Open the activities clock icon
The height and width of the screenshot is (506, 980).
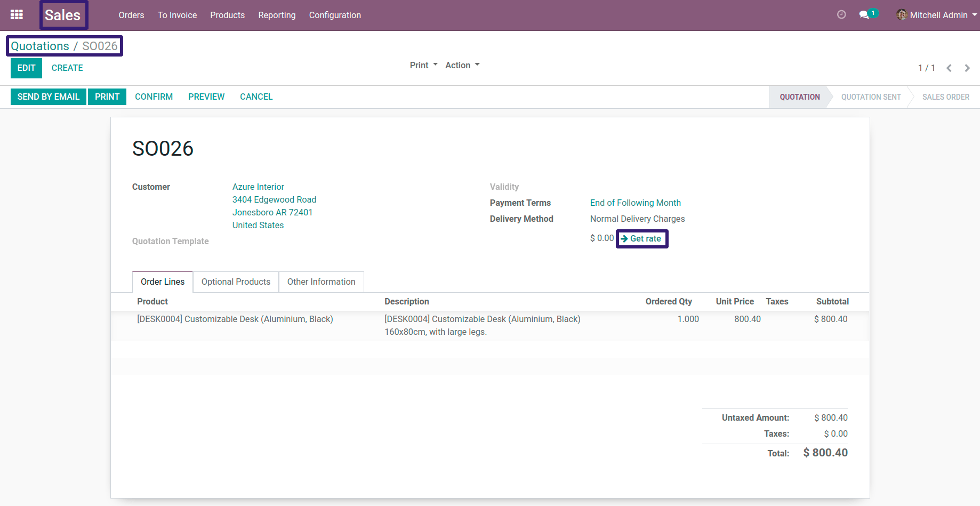(841, 15)
